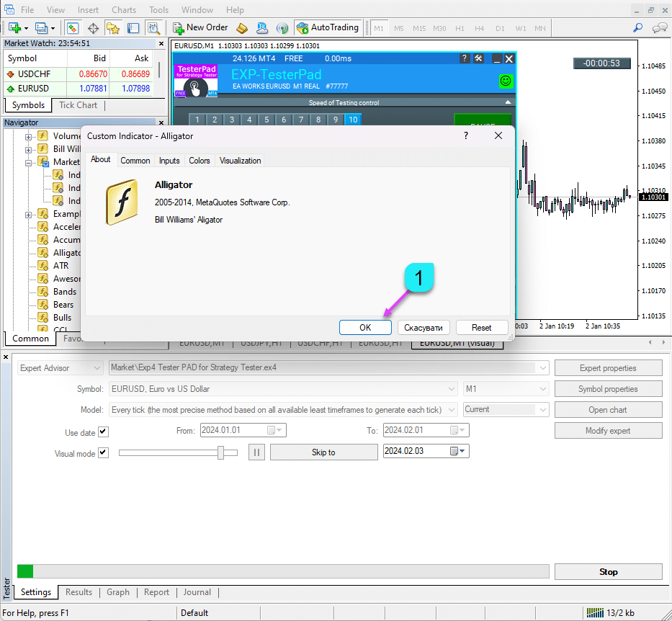
Task: Click the crosshair Navigator toolbar icon
Action: 93,28
